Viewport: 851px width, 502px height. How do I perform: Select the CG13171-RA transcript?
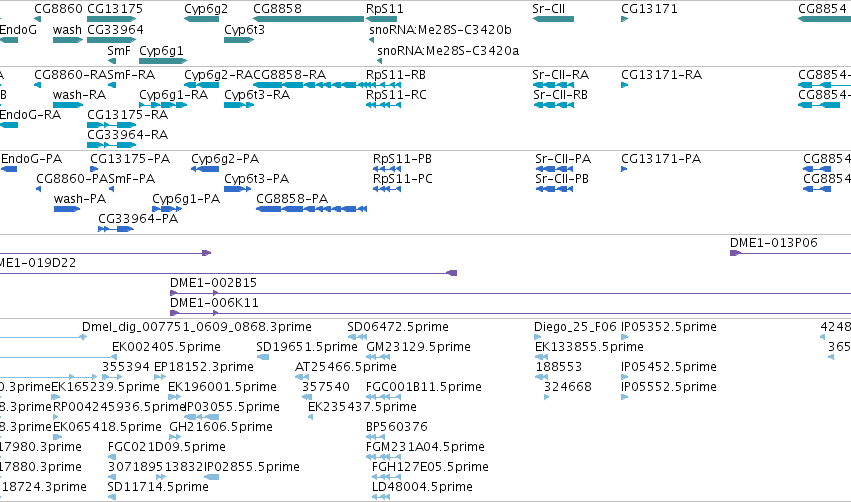click(x=625, y=85)
